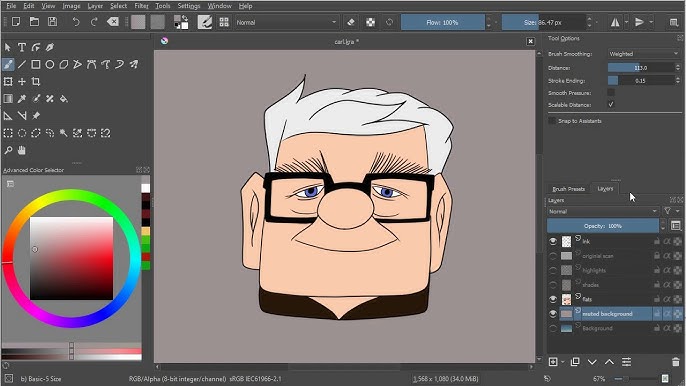Hide the flats layer
The height and width of the screenshot is (386, 686).
click(x=553, y=299)
